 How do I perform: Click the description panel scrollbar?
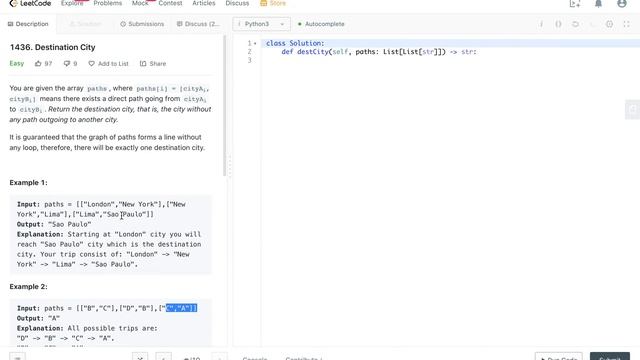click(x=224, y=106)
